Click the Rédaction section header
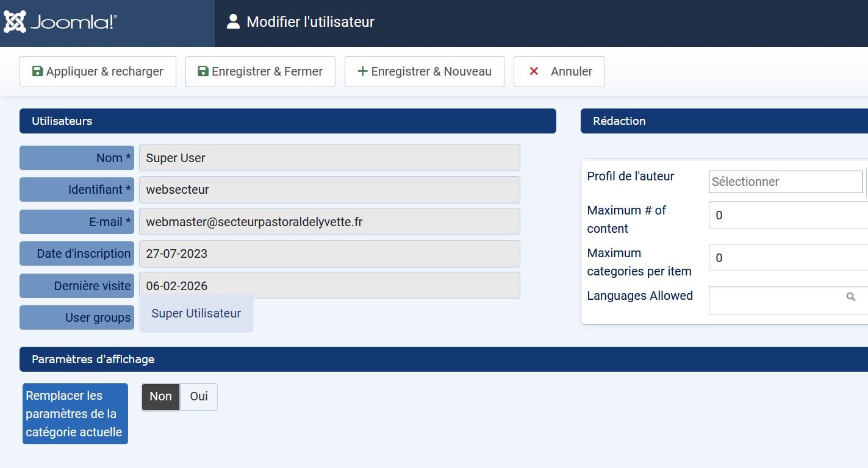The image size is (868, 468). pyautogui.click(x=723, y=121)
